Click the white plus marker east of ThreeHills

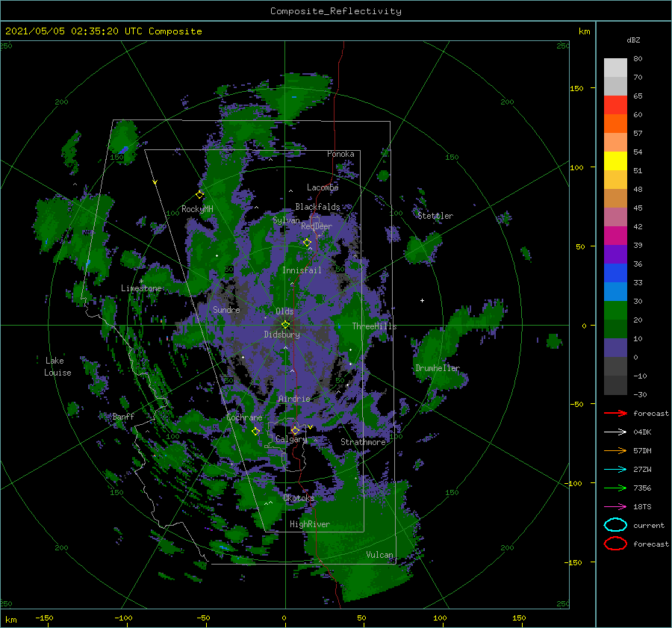click(x=422, y=300)
